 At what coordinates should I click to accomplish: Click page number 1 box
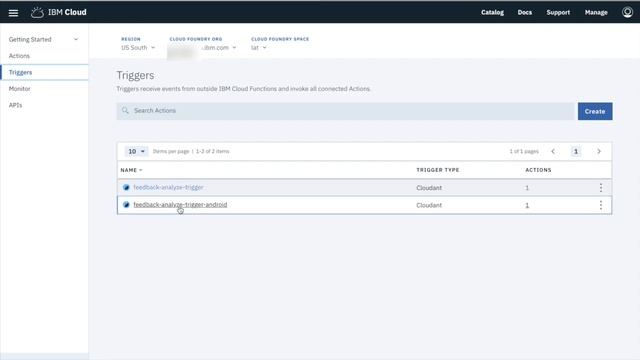(x=576, y=151)
